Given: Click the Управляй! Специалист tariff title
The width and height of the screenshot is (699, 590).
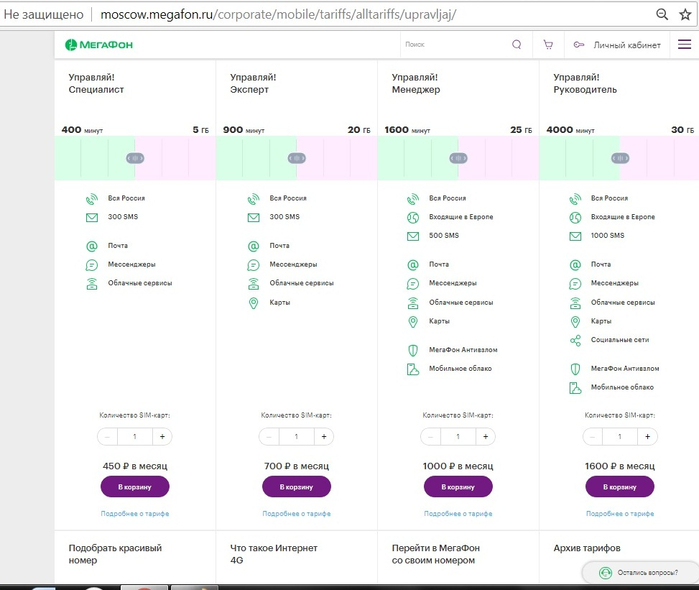Looking at the screenshot, I should pyautogui.click(x=96, y=83).
